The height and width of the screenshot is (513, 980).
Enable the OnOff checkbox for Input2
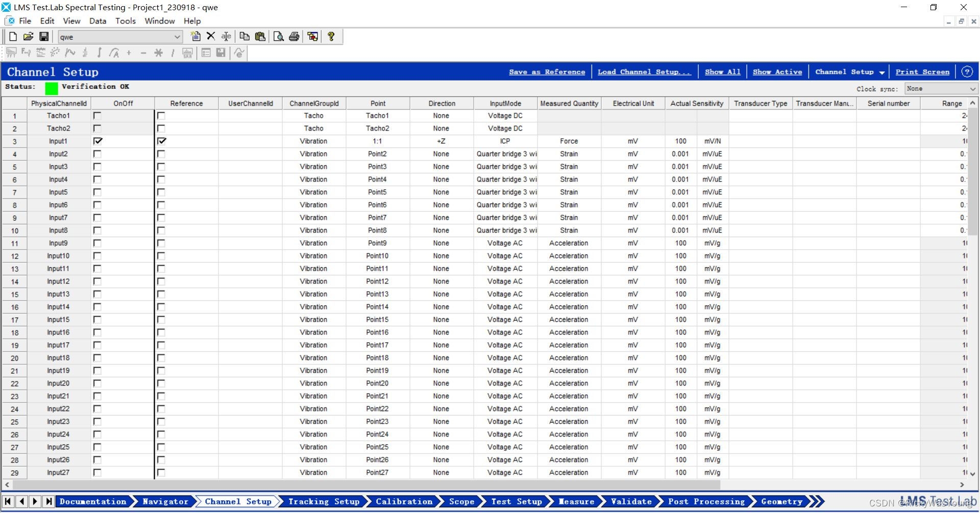pos(97,153)
